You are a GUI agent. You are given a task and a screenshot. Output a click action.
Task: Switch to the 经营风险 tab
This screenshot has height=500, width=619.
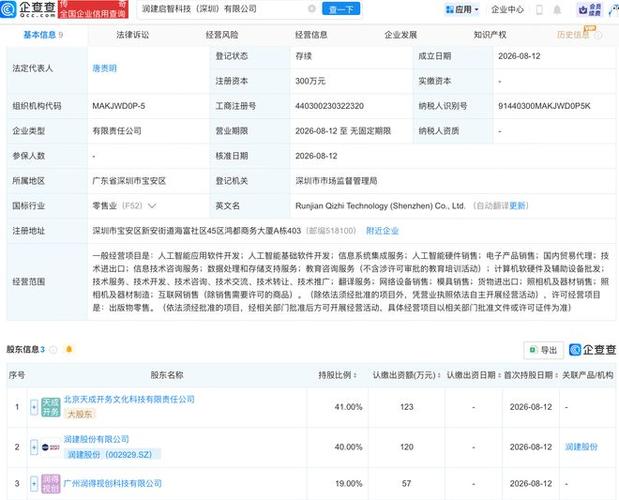coord(222,35)
